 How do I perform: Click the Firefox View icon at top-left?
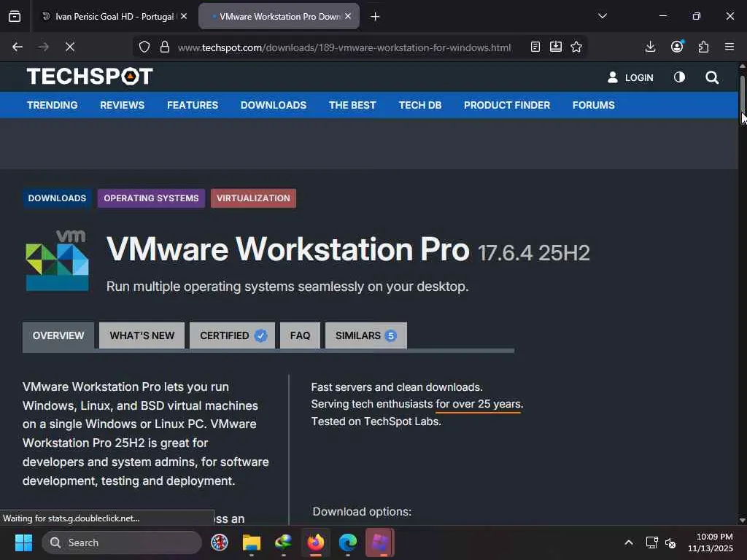pyautogui.click(x=15, y=16)
